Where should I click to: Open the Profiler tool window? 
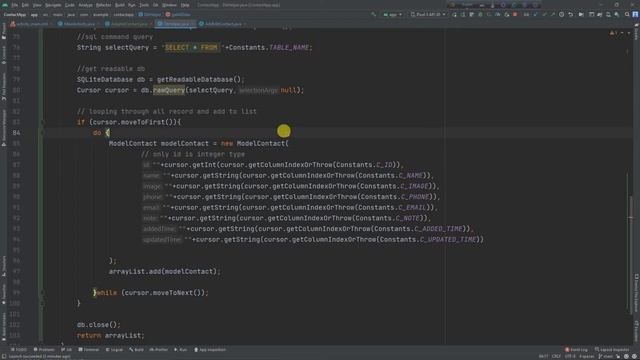159,350
